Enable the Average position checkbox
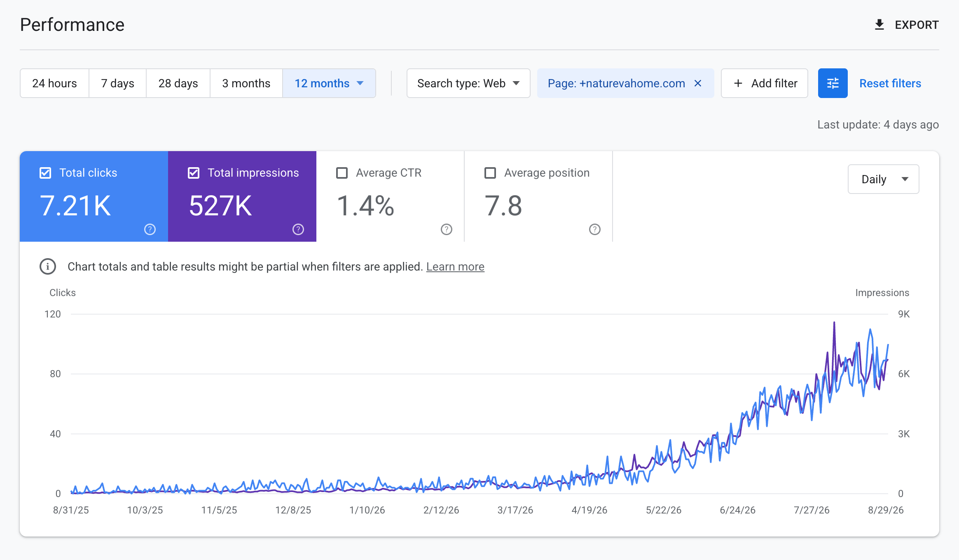Screen dimensions: 959x560 [x=490, y=173]
